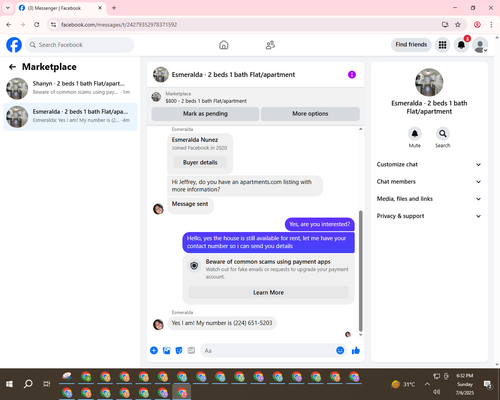Viewport: 500px width, 400px height.
Task: Open Esmeralda conversation in list
Action: click(x=70, y=116)
